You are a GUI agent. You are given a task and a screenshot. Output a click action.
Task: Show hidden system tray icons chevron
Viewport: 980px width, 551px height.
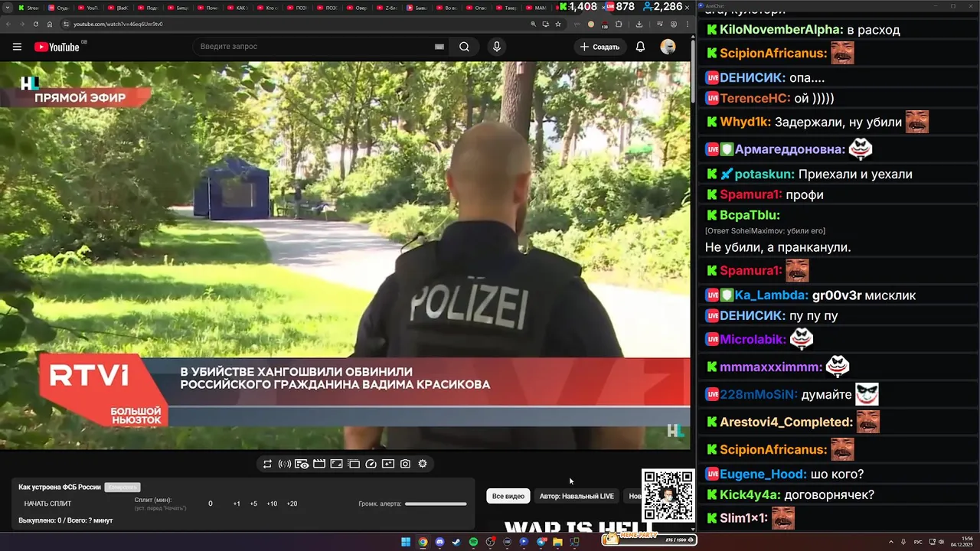[x=893, y=542]
